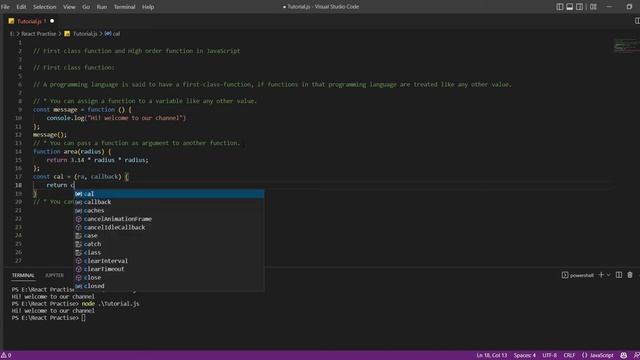
Task: Click the function area(radius) declaration line
Action: pyautogui.click(x=72, y=151)
